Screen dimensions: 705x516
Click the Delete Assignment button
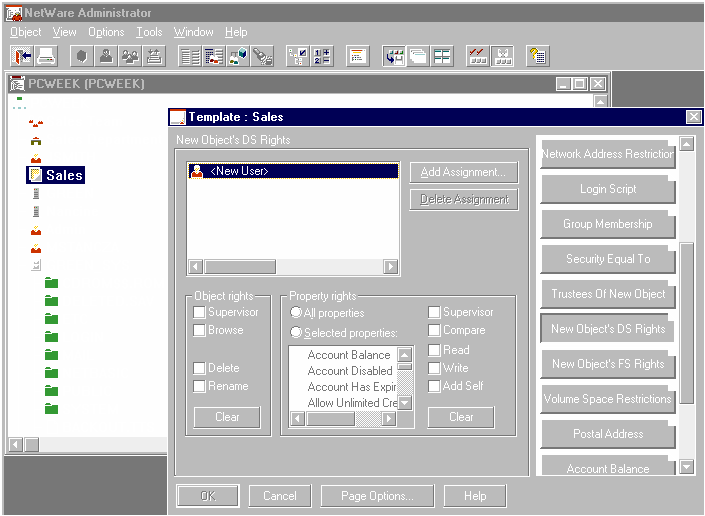click(464, 200)
